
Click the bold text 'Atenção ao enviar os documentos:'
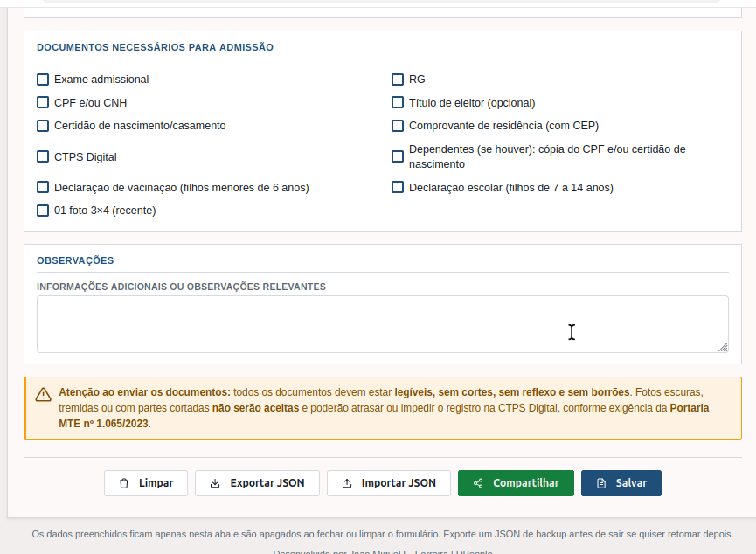point(144,392)
